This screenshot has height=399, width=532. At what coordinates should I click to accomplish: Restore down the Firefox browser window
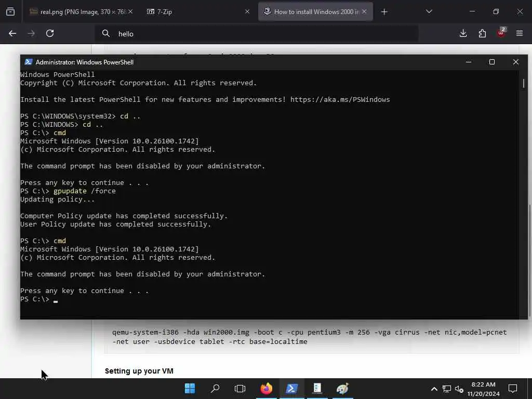496,11
